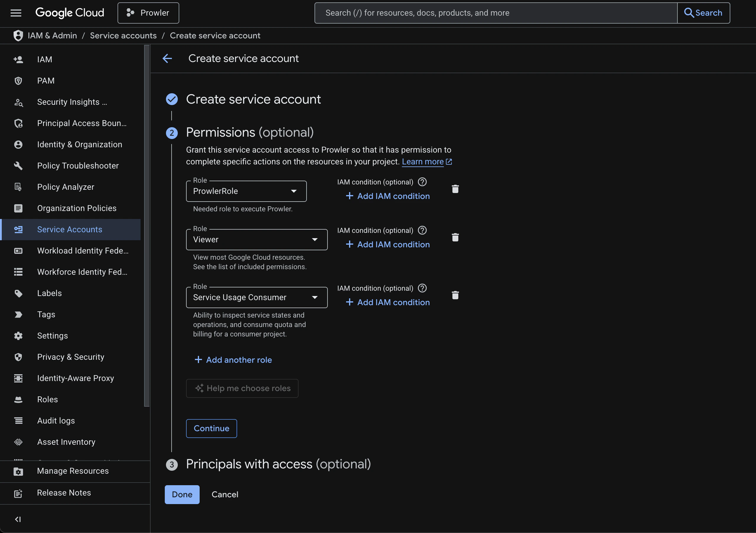
Task: Open the Prowler project picker
Action: pyautogui.click(x=148, y=13)
